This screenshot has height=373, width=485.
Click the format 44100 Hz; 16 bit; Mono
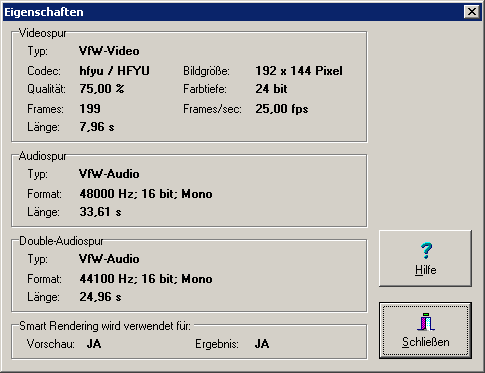click(x=146, y=279)
